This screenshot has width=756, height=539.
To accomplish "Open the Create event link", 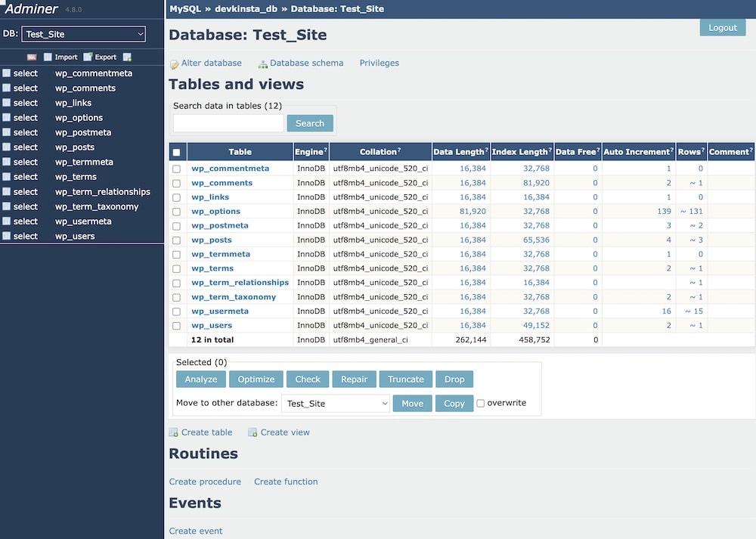I will coord(196,531).
